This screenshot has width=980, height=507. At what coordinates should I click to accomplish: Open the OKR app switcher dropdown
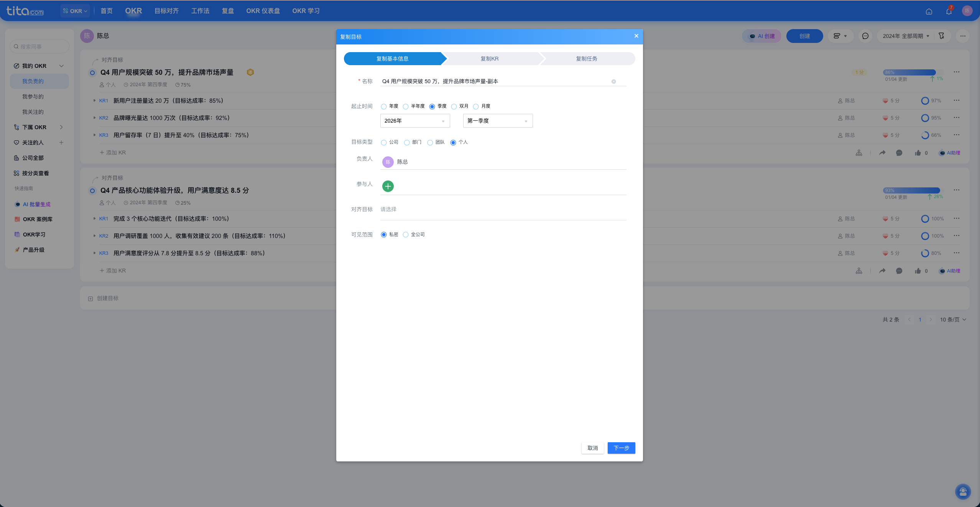(75, 11)
